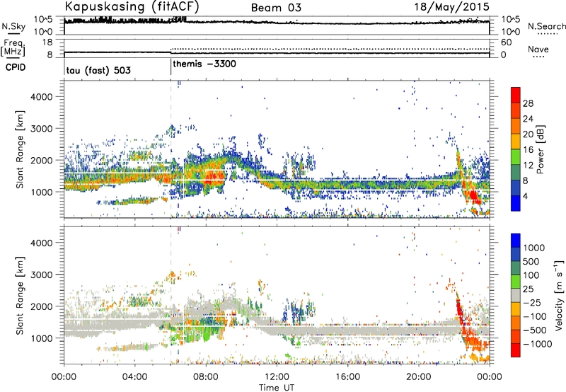Click the 'Nave' legend label

coord(538,49)
